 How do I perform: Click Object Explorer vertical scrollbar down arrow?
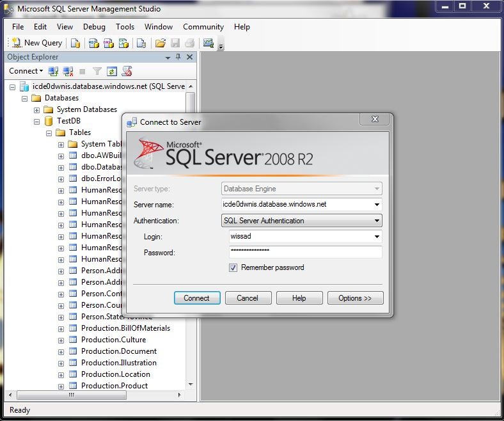[x=191, y=385]
